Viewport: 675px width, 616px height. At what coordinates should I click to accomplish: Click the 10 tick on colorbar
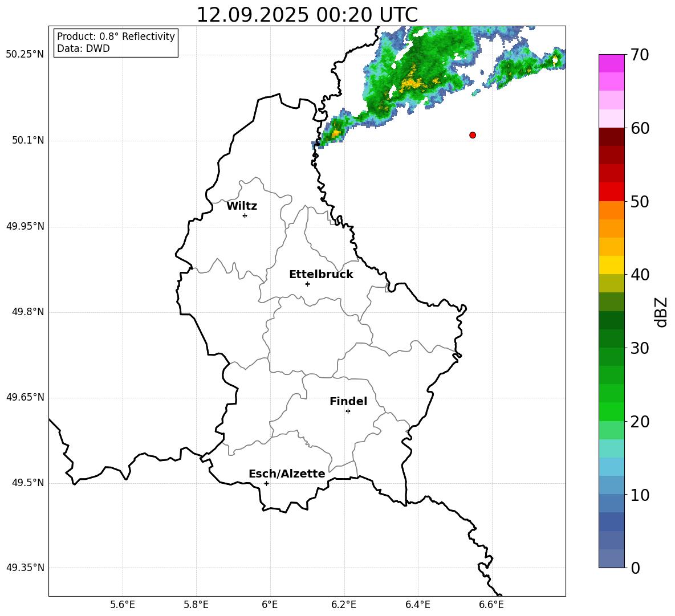point(640,495)
